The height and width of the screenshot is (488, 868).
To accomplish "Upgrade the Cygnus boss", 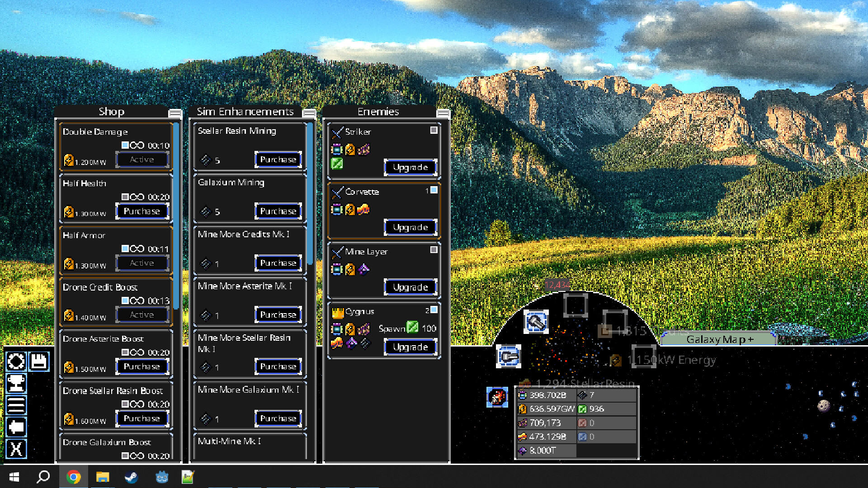I will 410,347.
